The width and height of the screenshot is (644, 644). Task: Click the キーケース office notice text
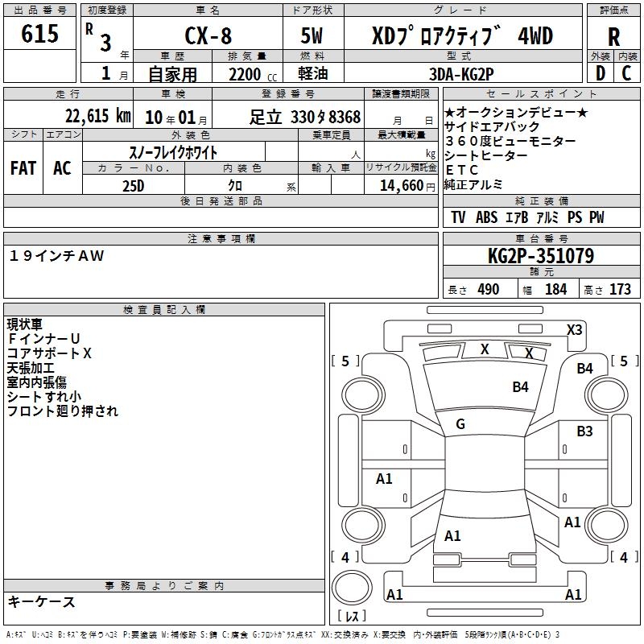(42, 601)
